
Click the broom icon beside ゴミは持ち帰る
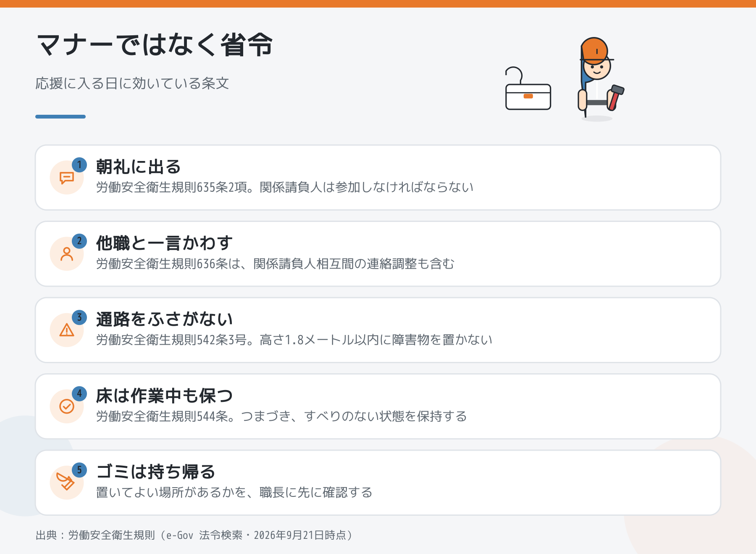(x=66, y=482)
